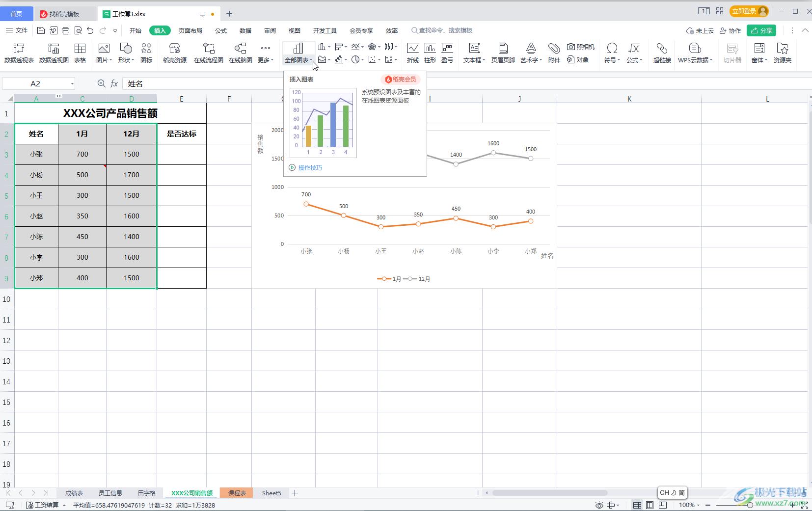Viewport: 812px width, 511px height.
Task: Open 稻壳资源 resources
Action: point(175,53)
